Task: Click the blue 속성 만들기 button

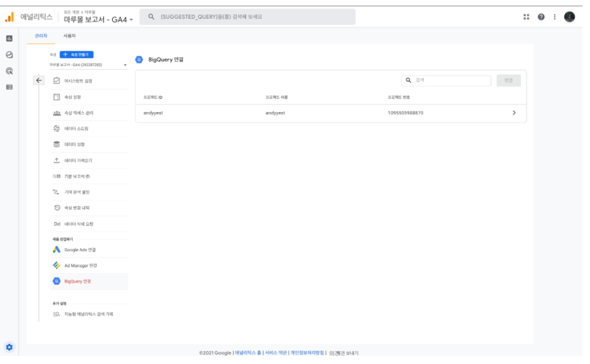Action: click(77, 55)
